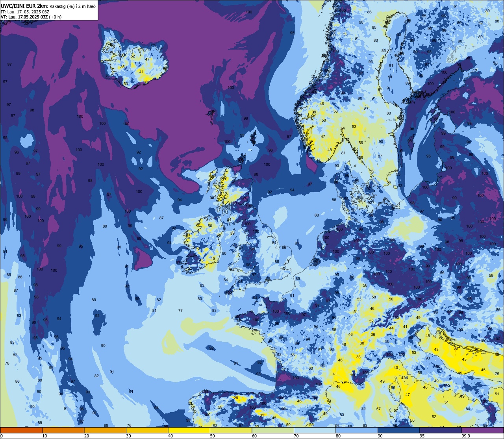Click the 20–30% legend color segment

(x=105, y=430)
